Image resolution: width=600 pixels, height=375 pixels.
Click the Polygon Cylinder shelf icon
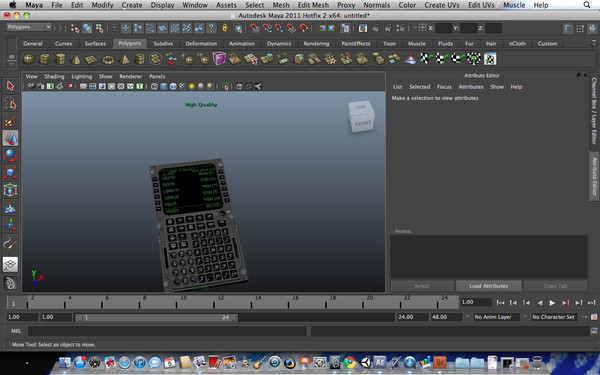(60, 59)
